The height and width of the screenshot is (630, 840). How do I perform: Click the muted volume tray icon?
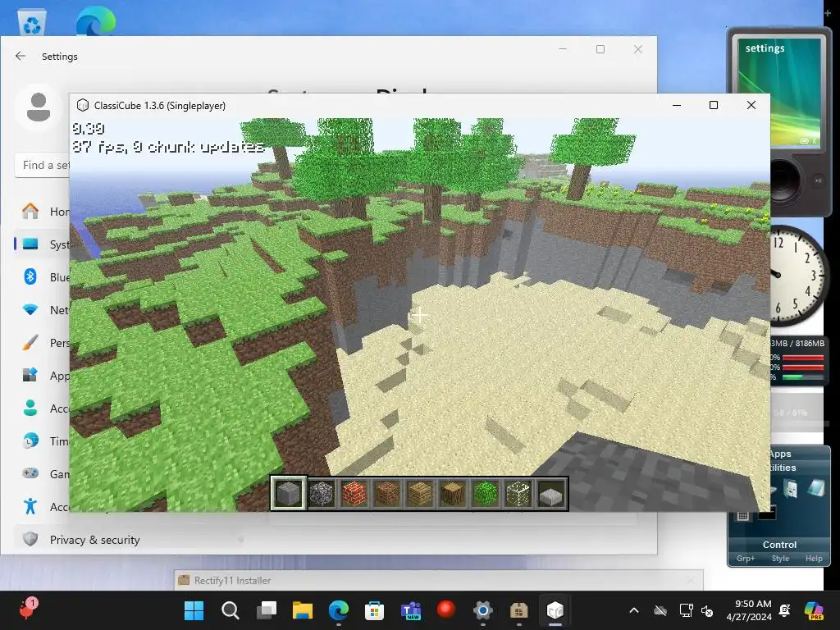click(707, 610)
